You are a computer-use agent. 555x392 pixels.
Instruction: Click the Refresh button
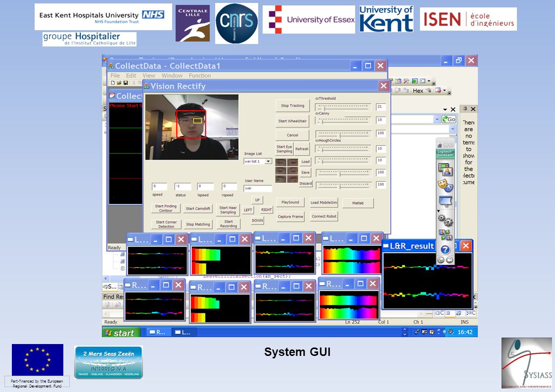click(302, 149)
